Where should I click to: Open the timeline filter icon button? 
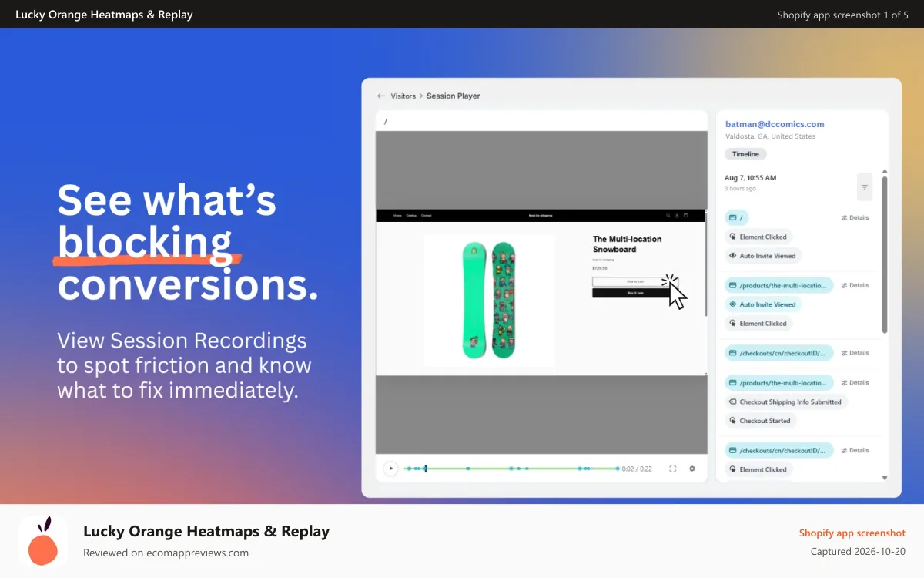865,187
